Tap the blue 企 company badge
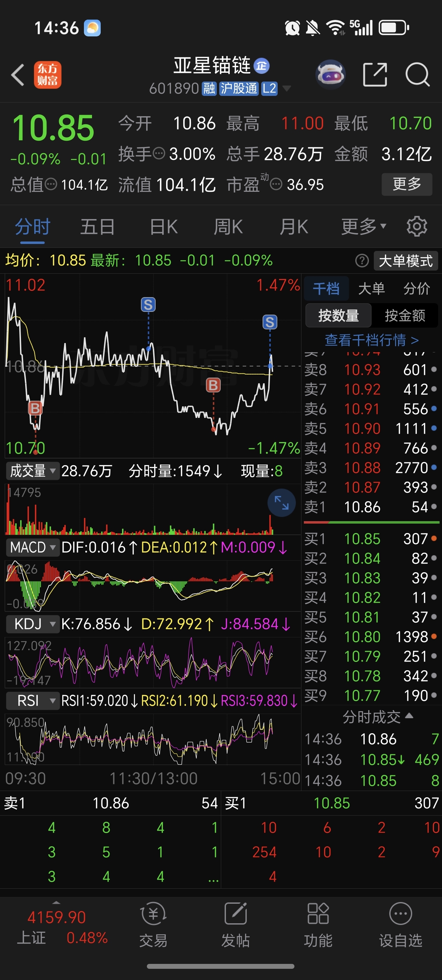This screenshot has height=980, width=442. (262, 66)
